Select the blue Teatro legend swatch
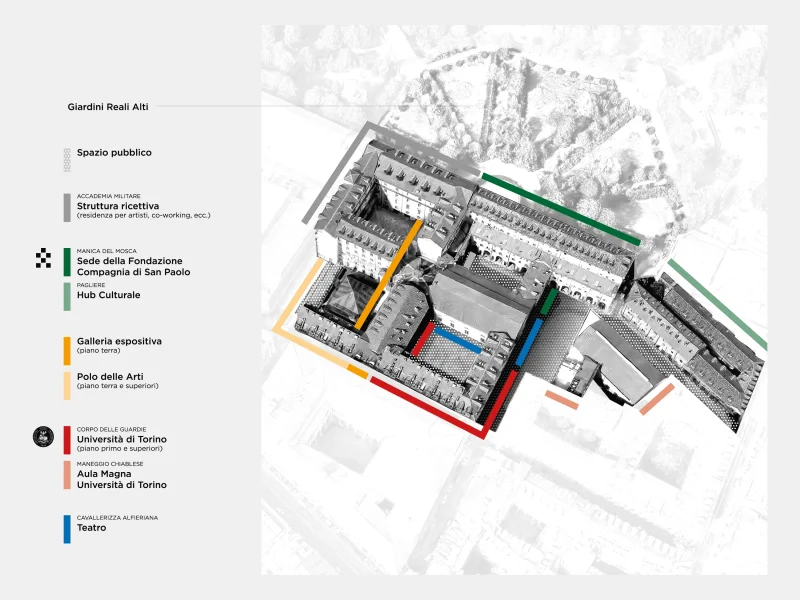The height and width of the screenshot is (600, 800). click(66, 529)
